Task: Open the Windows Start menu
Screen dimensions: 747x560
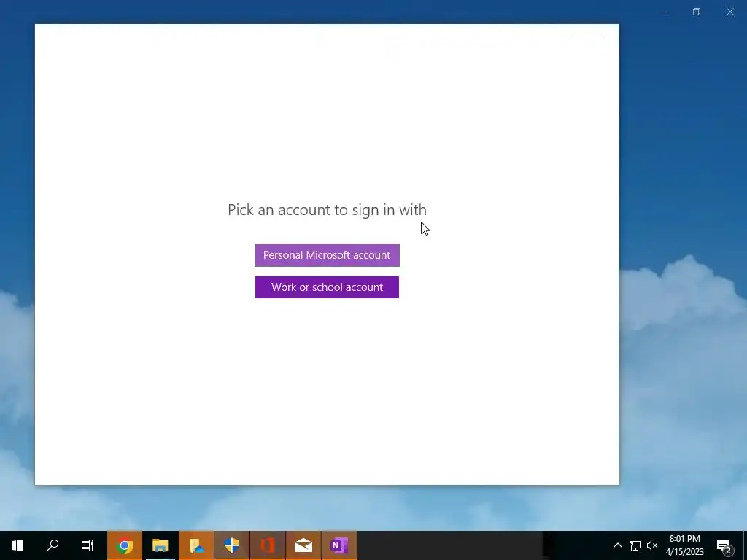Action: (18, 545)
